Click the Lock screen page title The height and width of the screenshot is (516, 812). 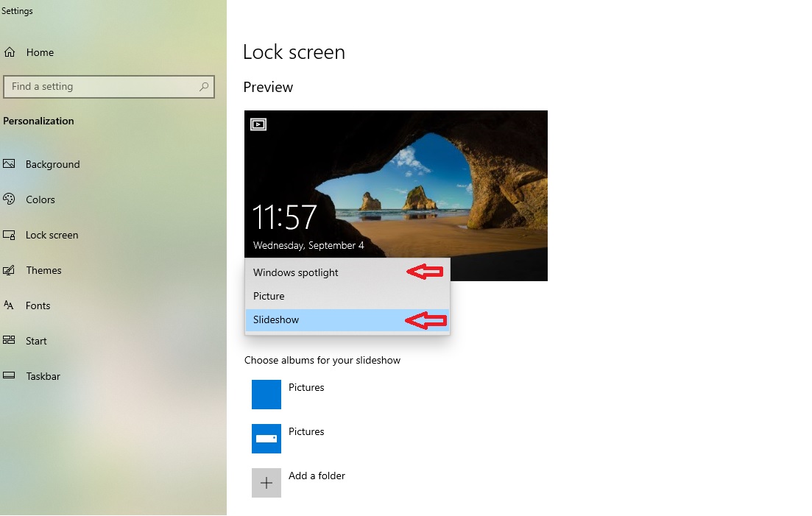click(294, 52)
